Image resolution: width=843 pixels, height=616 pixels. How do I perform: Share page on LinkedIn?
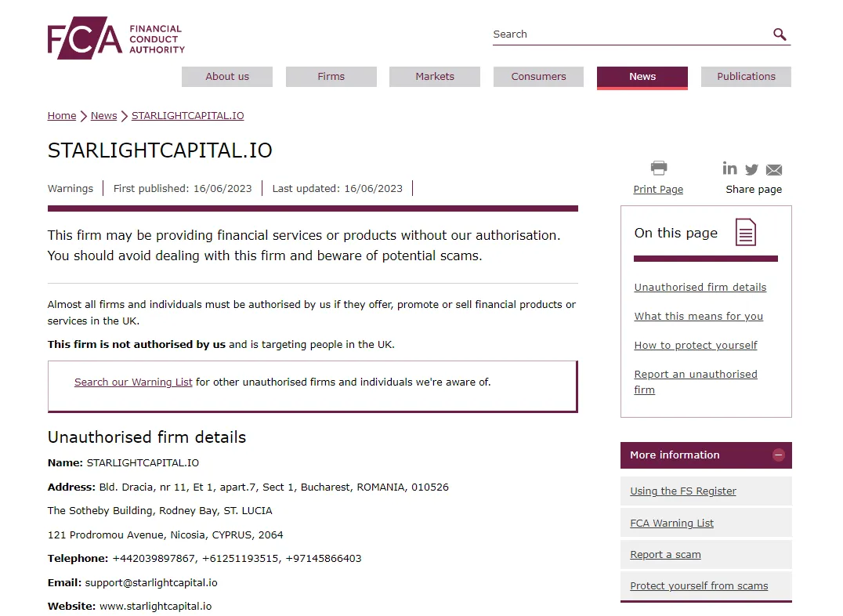coord(729,168)
